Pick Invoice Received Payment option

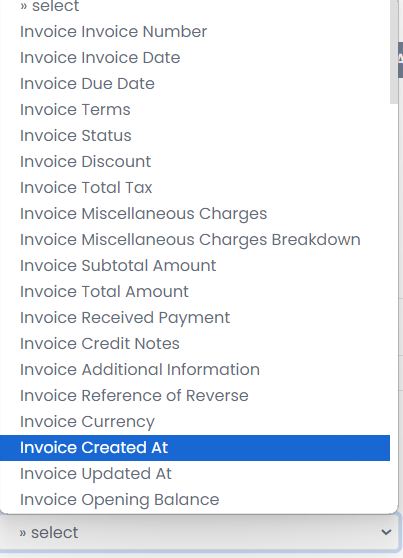pyautogui.click(x=195, y=317)
